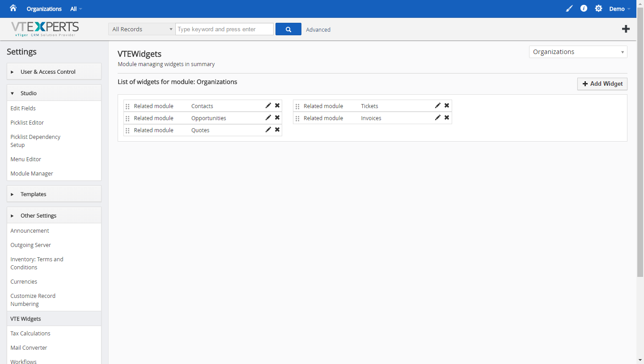Open Module Manager

click(32, 173)
